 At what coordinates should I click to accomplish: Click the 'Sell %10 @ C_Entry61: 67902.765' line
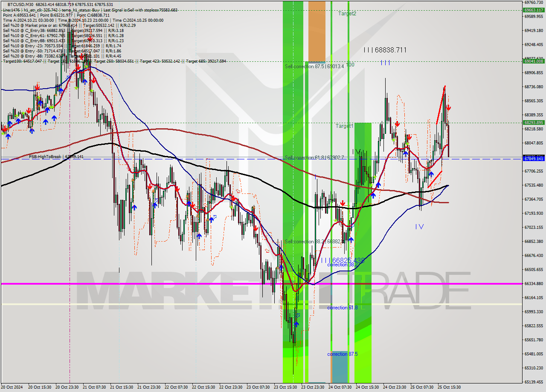pyautogui.click(x=63, y=35)
